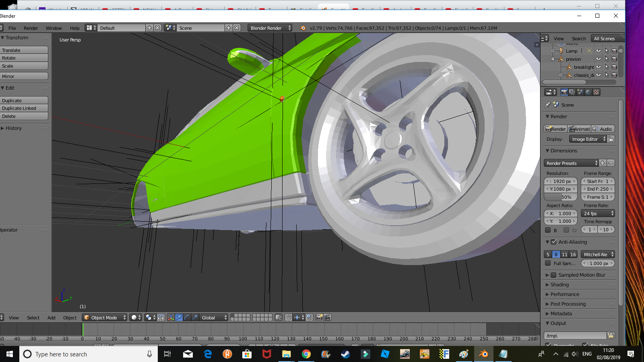
Task: Open the Texture properties tab with the checker icon
Action: tap(596, 92)
